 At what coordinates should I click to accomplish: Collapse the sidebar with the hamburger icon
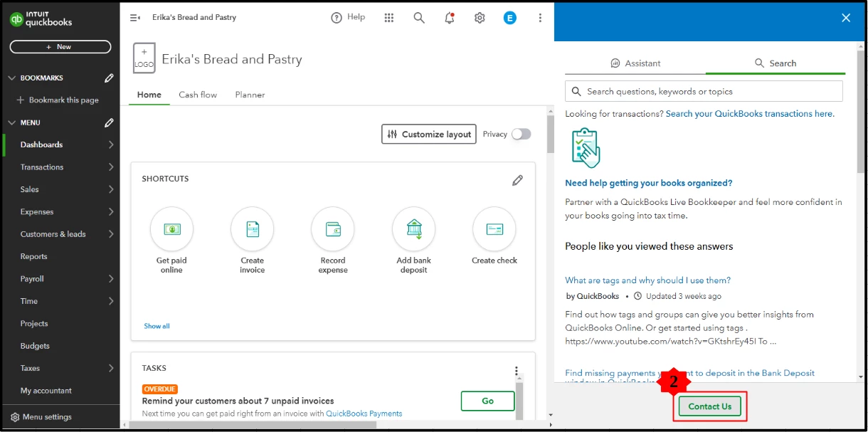point(135,18)
